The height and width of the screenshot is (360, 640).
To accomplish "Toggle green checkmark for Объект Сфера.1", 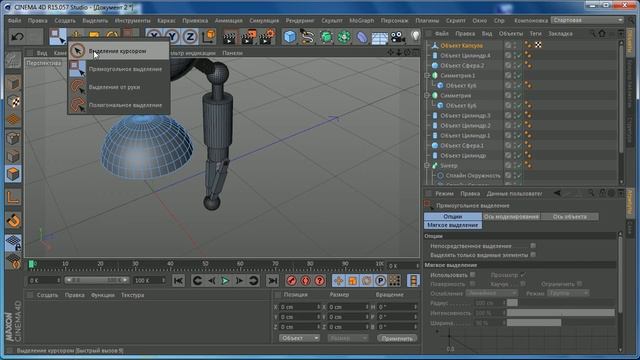I will pos(518,145).
